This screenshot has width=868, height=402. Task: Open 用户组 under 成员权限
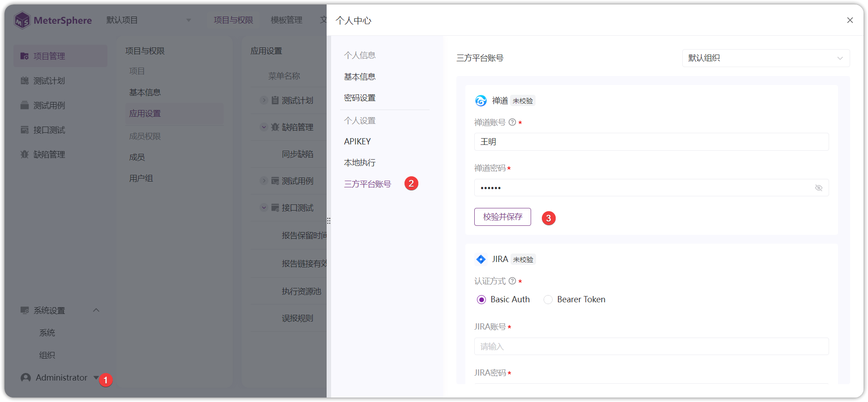[141, 178]
